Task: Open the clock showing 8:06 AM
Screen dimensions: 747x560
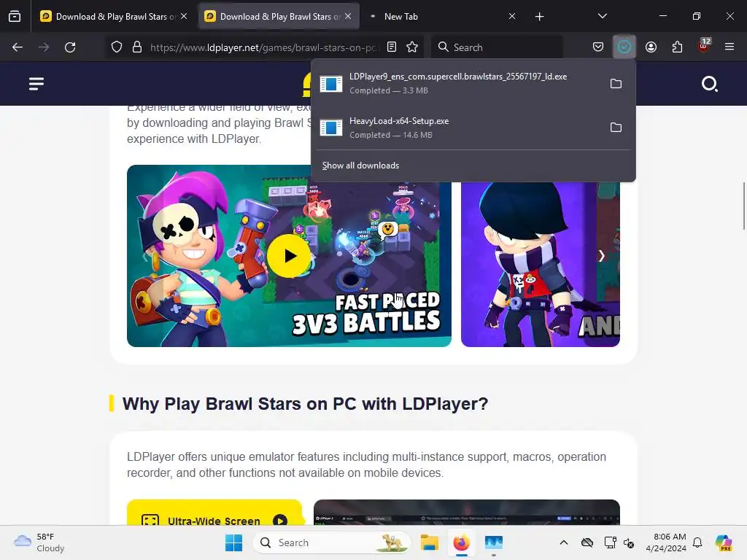Action: [x=666, y=542]
